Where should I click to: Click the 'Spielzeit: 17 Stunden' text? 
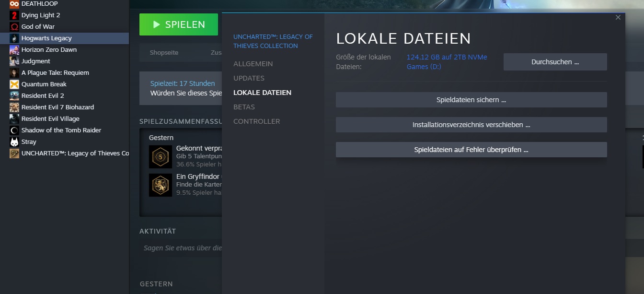click(183, 83)
